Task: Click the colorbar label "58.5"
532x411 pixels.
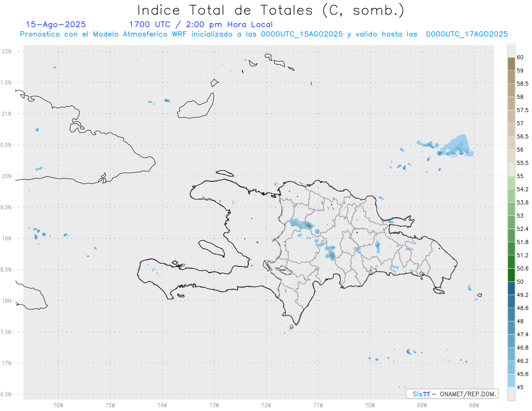Action: pos(522,84)
